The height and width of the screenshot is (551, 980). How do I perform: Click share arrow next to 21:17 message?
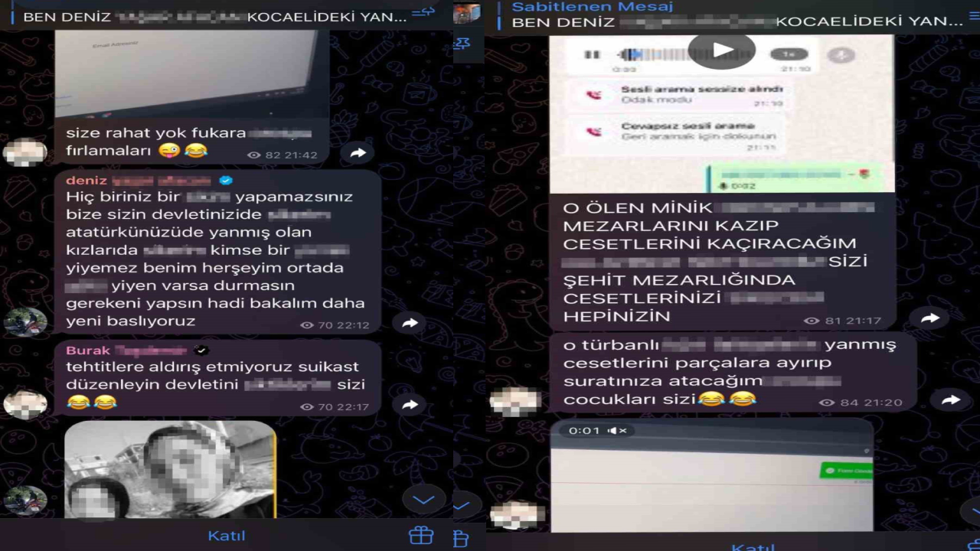point(929,318)
